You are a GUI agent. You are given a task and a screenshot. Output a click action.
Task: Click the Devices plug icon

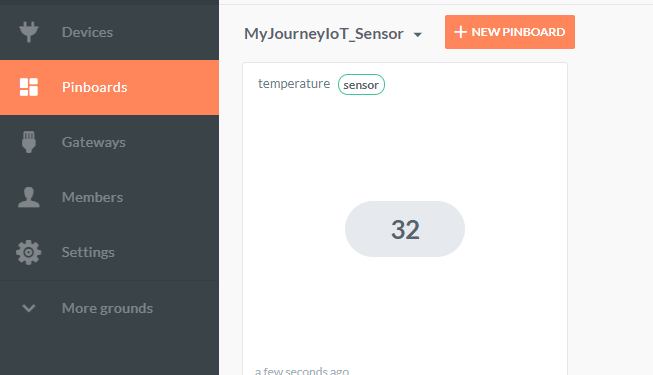click(29, 32)
